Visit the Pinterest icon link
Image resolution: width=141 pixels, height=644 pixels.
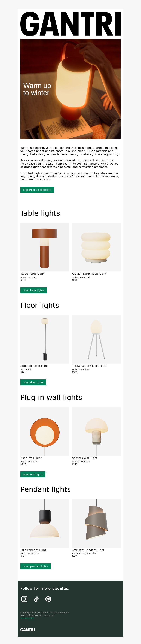coord(48,599)
